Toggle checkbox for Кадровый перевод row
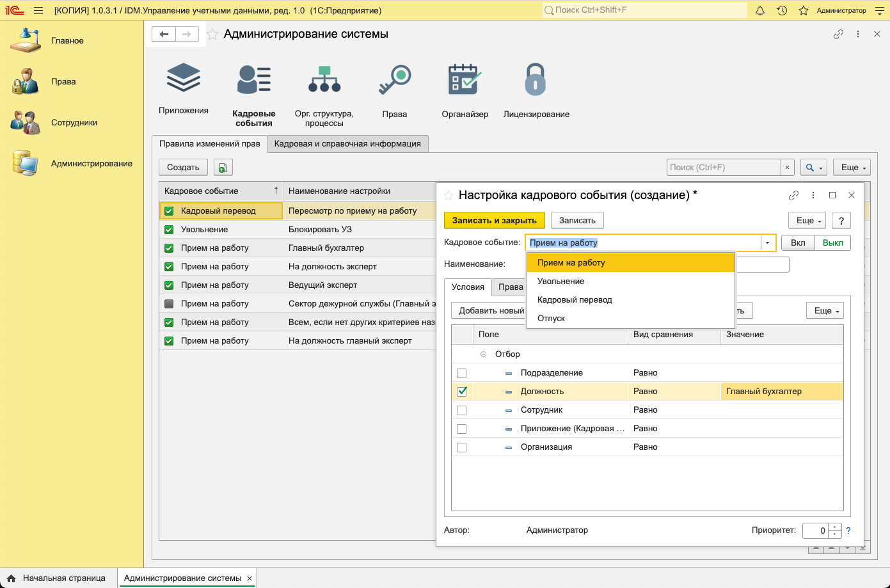 [169, 211]
